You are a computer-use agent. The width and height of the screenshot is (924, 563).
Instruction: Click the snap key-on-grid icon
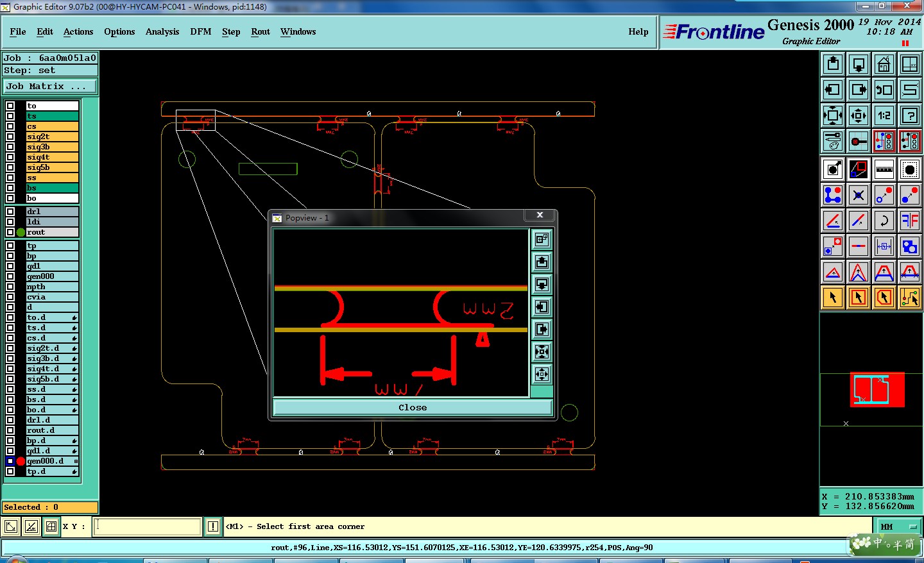coord(859,141)
